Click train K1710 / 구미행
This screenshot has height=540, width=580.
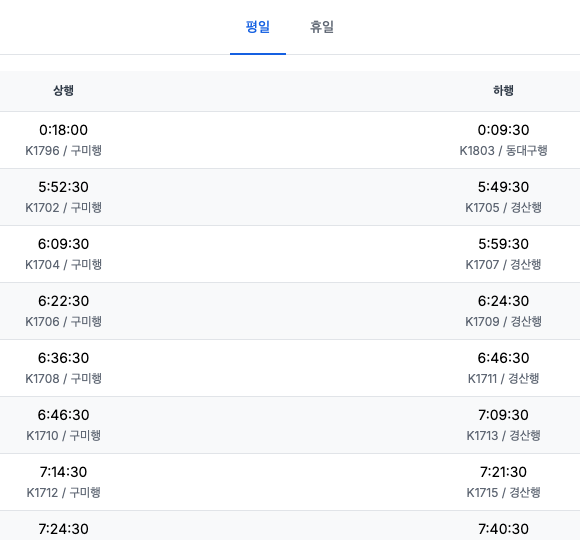click(63, 435)
